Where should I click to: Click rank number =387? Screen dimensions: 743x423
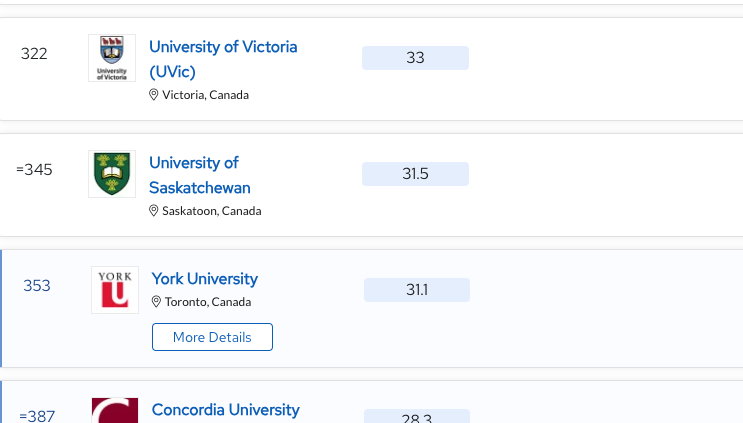[x=37, y=416]
